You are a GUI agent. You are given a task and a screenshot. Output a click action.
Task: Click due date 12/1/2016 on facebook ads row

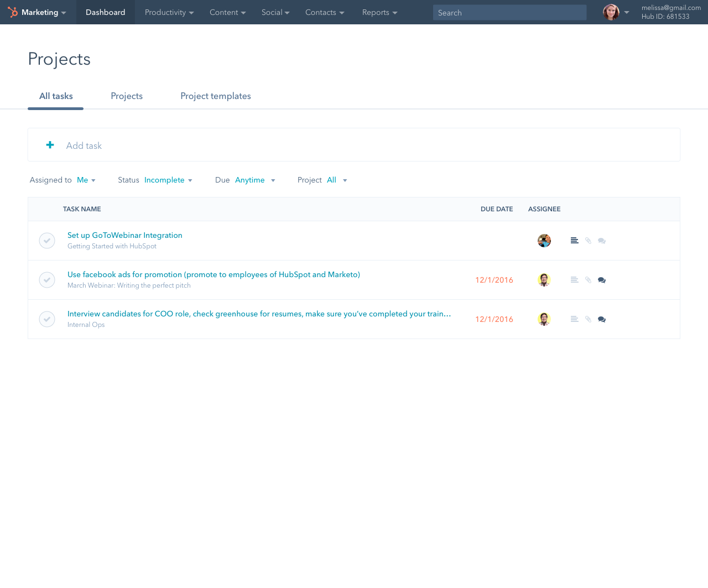coord(494,280)
